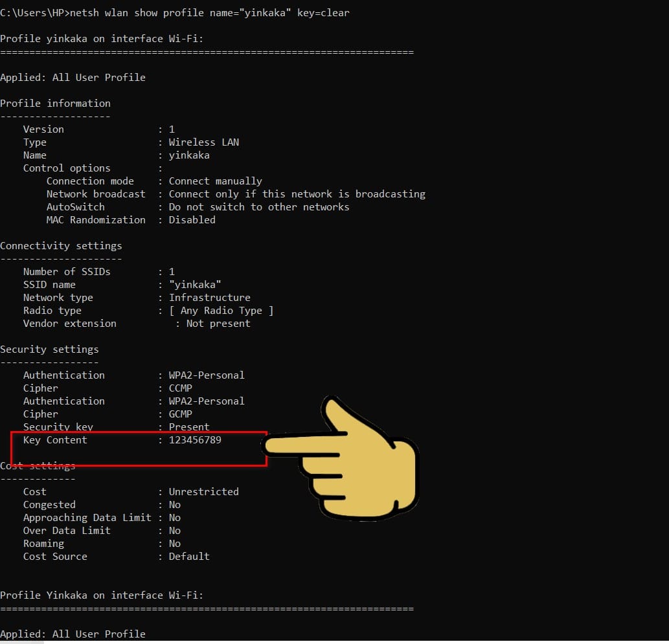Click the Any Radio Type value

point(221,311)
